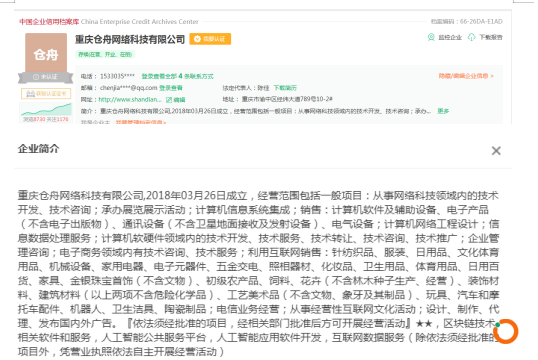Click the 重庆仓舟网络科技有限公司 company title
Viewport: 538px width, 360px height.
pos(130,39)
